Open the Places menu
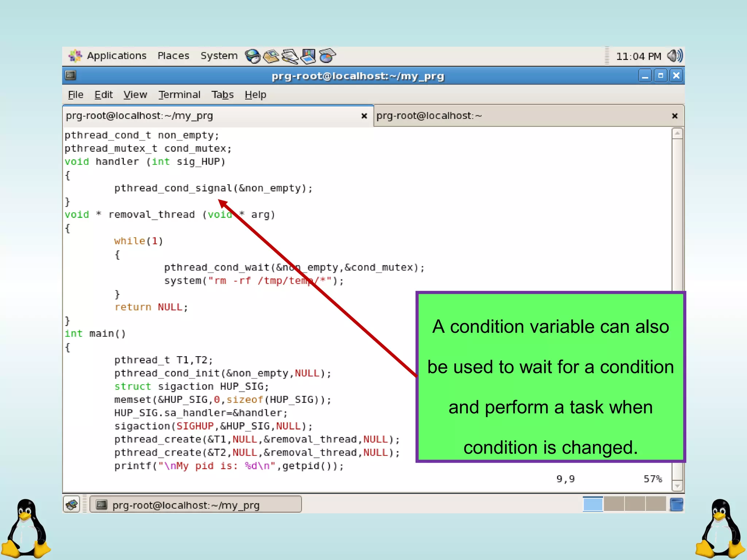 (x=173, y=56)
